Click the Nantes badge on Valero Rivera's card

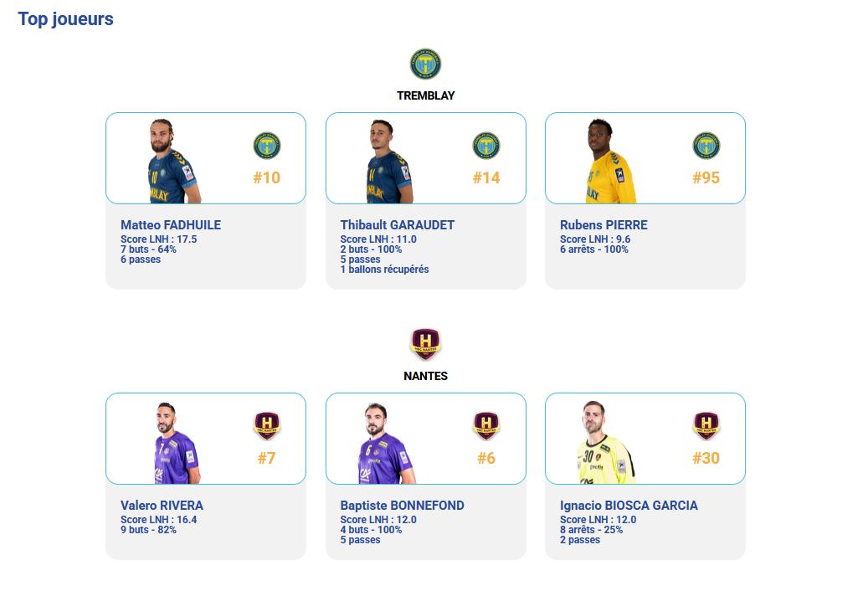click(267, 425)
